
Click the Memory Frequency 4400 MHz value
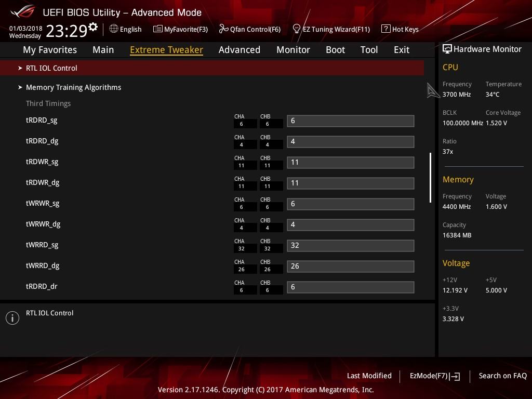coord(457,207)
